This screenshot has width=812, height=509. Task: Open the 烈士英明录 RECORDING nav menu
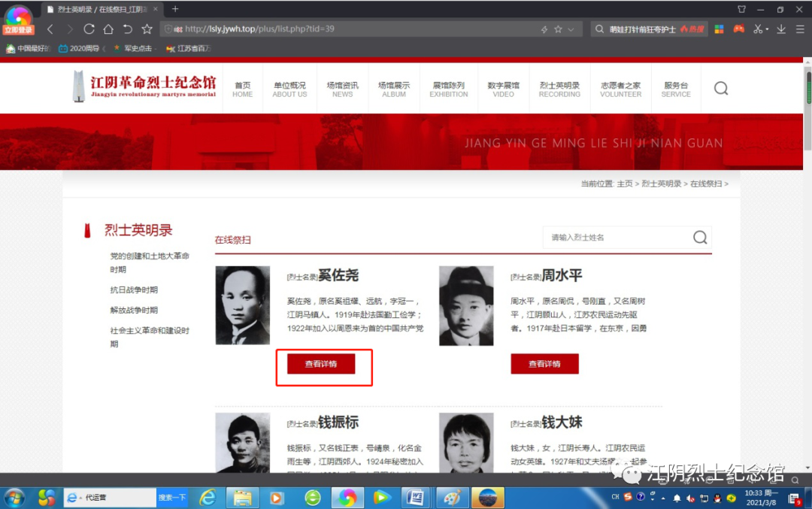[x=559, y=89]
